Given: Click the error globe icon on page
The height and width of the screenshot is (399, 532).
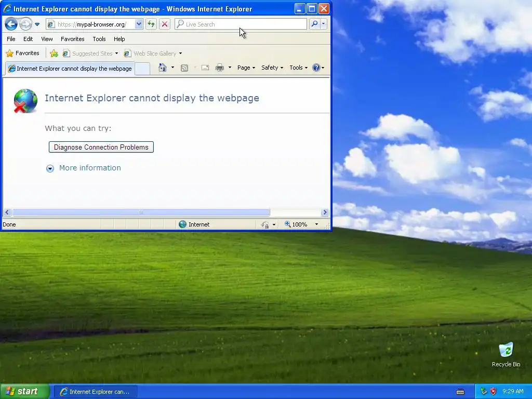Looking at the screenshot, I should 25,101.
